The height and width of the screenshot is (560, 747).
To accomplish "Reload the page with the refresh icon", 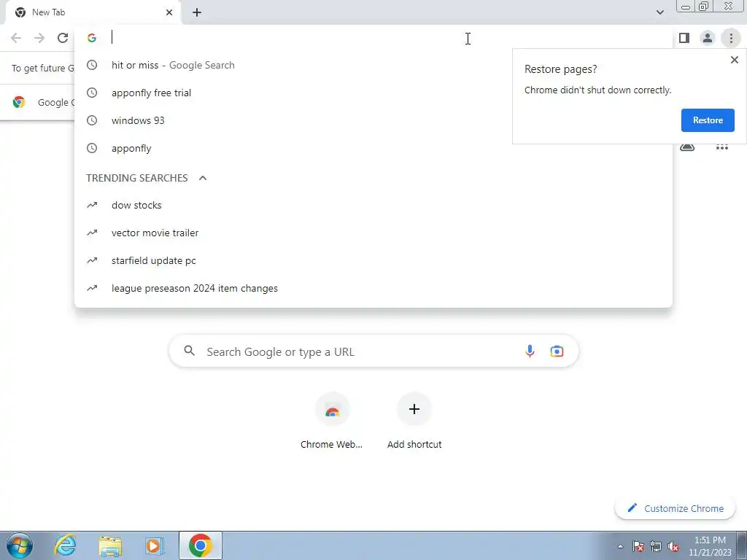I will 63,38.
